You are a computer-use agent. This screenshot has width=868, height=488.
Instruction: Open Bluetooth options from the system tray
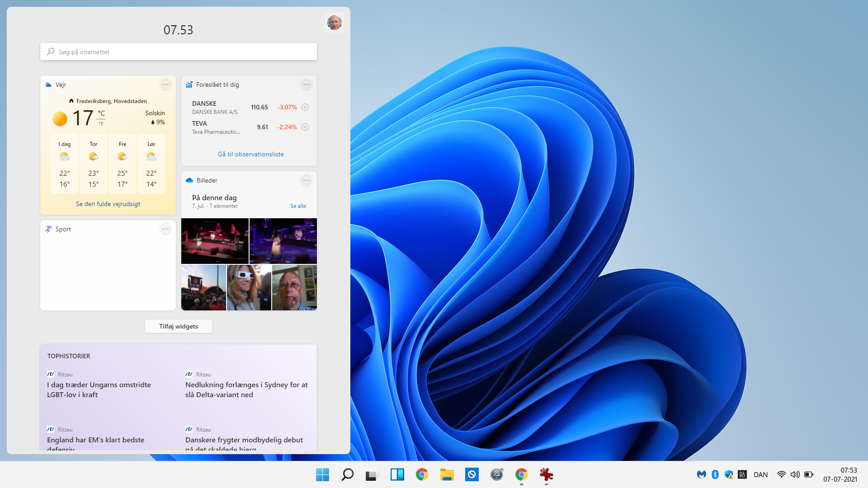(x=715, y=475)
